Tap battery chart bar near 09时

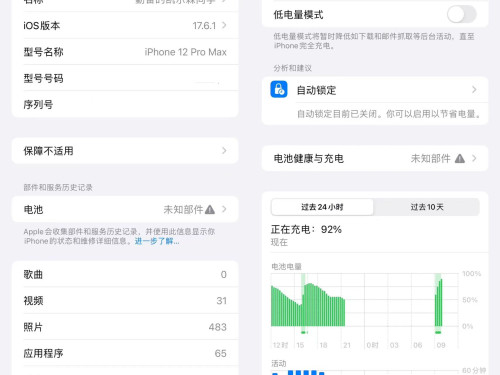pyautogui.click(x=439, y=303)
